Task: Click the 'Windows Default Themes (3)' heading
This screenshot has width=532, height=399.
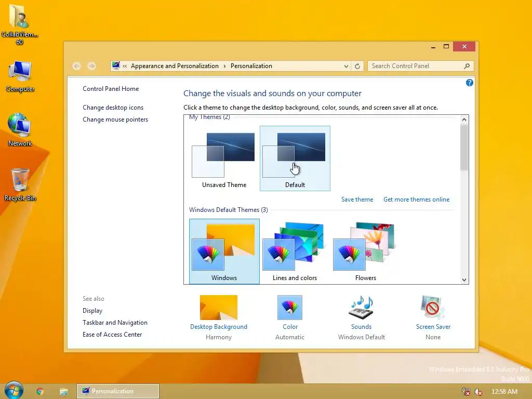Action: click(229, 210)
